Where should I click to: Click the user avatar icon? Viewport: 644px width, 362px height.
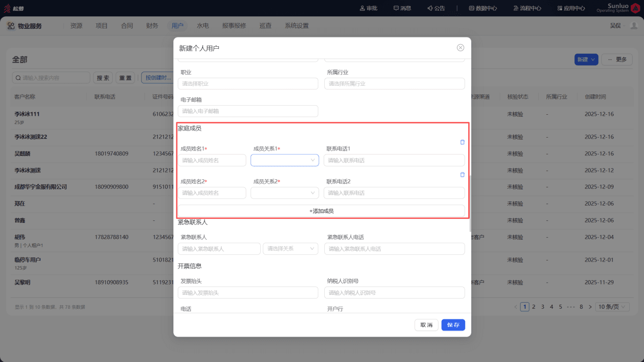coord(633,25)
